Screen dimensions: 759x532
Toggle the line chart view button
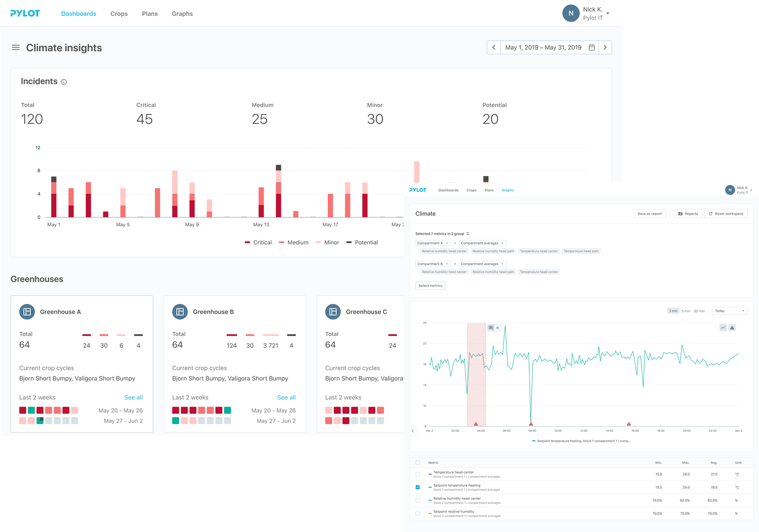723,327
